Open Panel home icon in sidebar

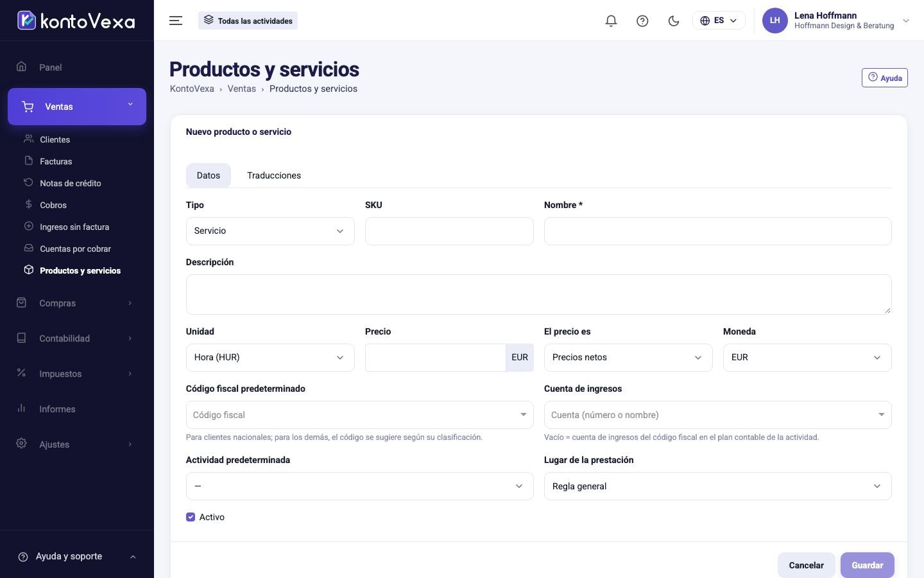click(21, 67)
